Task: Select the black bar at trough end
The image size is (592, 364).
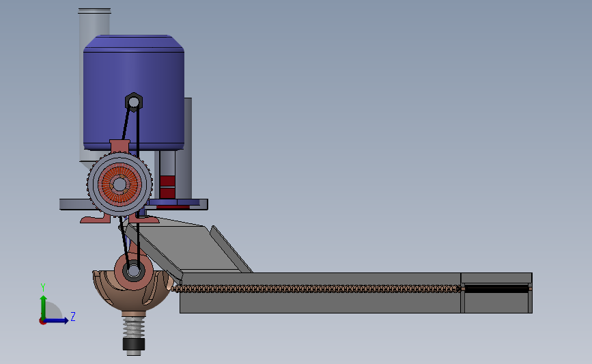Action: 496,289
